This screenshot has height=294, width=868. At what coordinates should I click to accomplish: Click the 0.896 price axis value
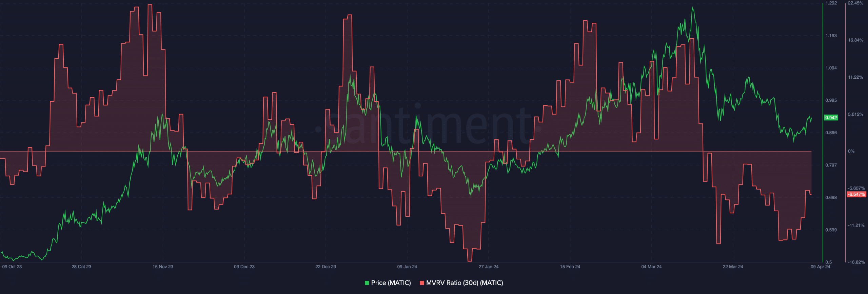pyautogui.click(x=831, y=133)
